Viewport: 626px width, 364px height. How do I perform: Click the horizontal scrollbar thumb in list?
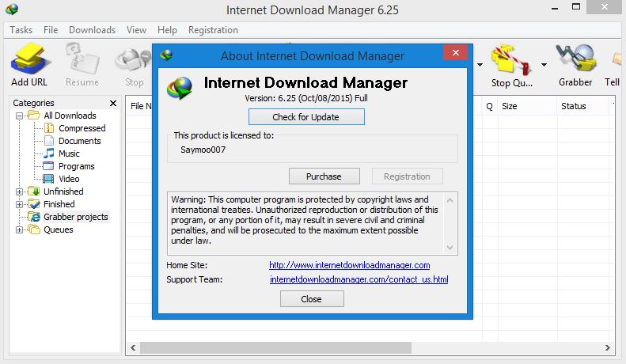click(x=275, y=347)
